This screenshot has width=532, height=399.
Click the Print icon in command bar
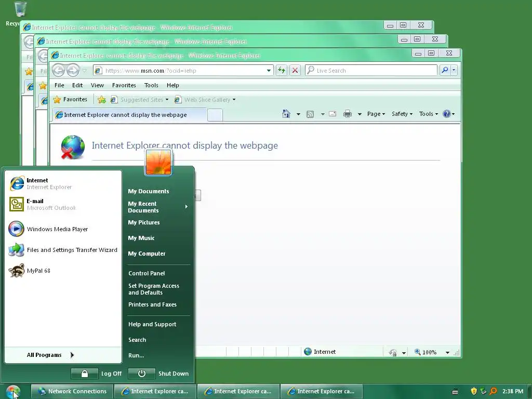tap(348, 114)
